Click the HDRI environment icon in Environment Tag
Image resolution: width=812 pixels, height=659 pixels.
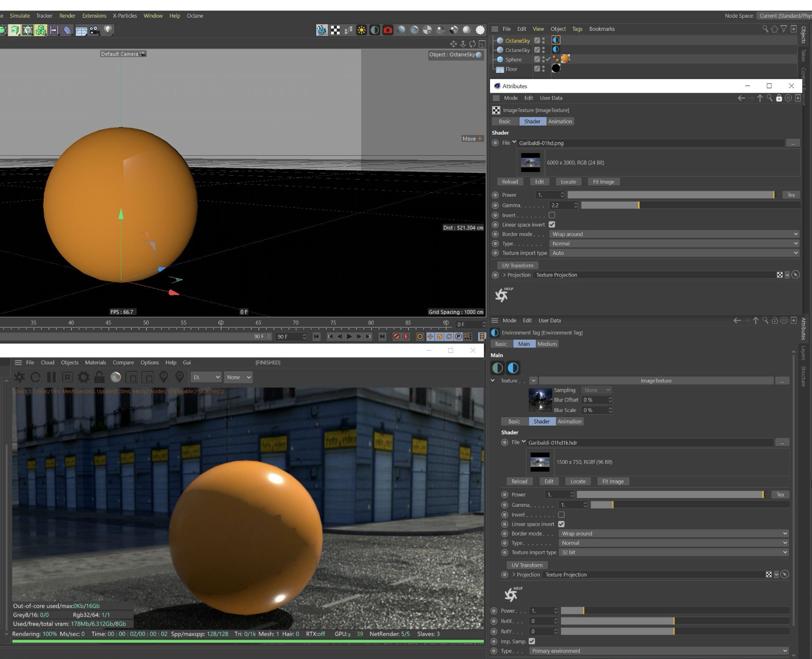click(513, 368)
